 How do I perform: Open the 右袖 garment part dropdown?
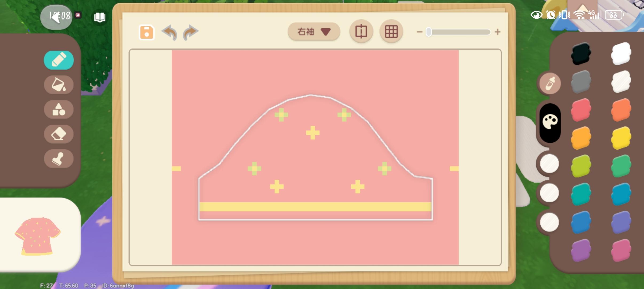tap(314, 32)
